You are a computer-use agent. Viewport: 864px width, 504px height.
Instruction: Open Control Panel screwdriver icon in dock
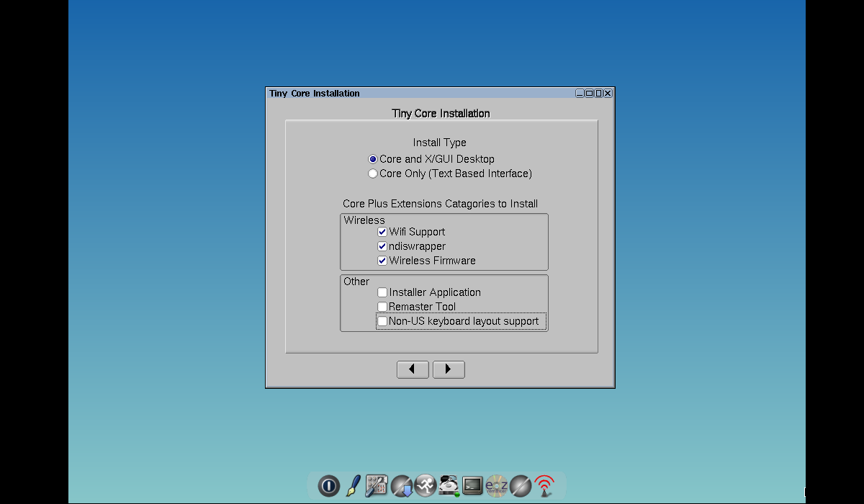[x=377, y=486]
